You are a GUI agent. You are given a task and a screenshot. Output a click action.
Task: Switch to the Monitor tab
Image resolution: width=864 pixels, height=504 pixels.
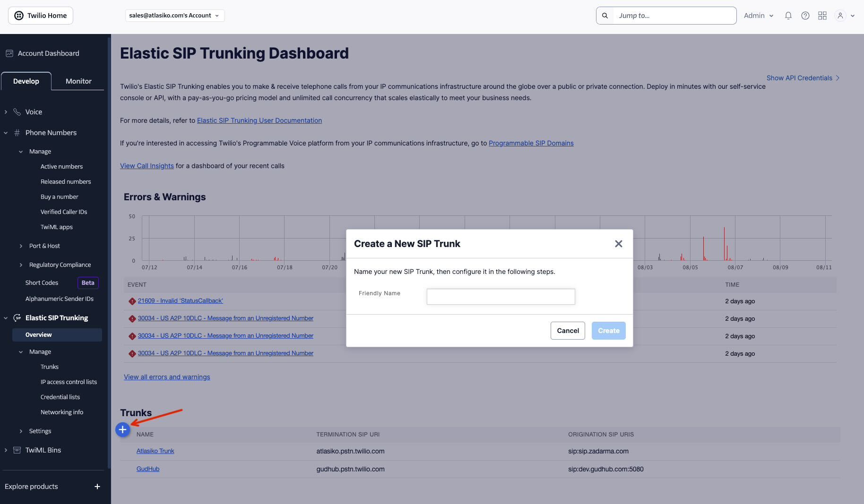78,81
